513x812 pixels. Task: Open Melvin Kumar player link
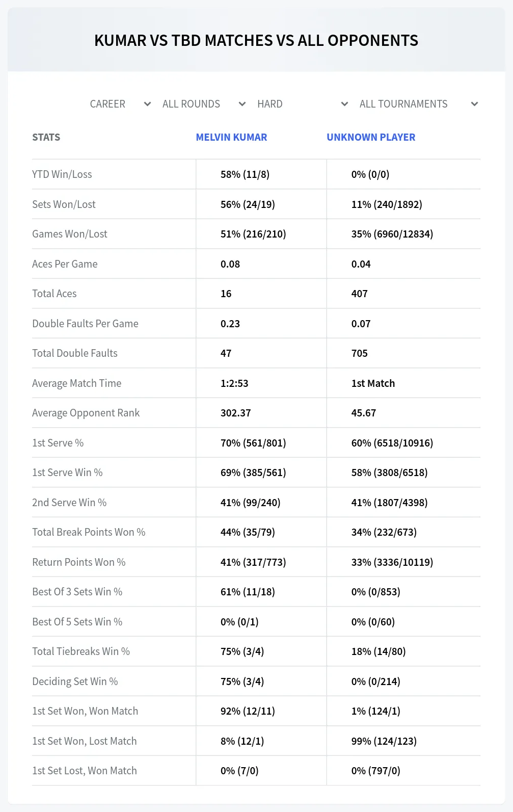[x=231, y=137]
